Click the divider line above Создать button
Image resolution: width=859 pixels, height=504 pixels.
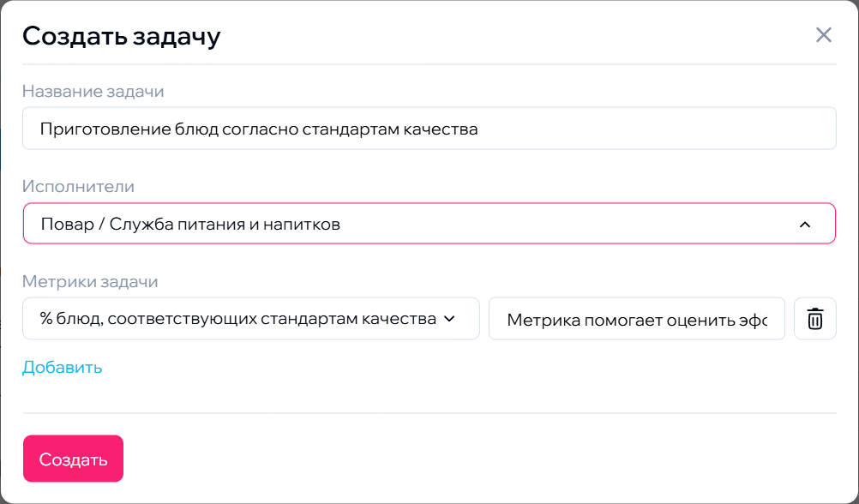(x=429, y=413)
